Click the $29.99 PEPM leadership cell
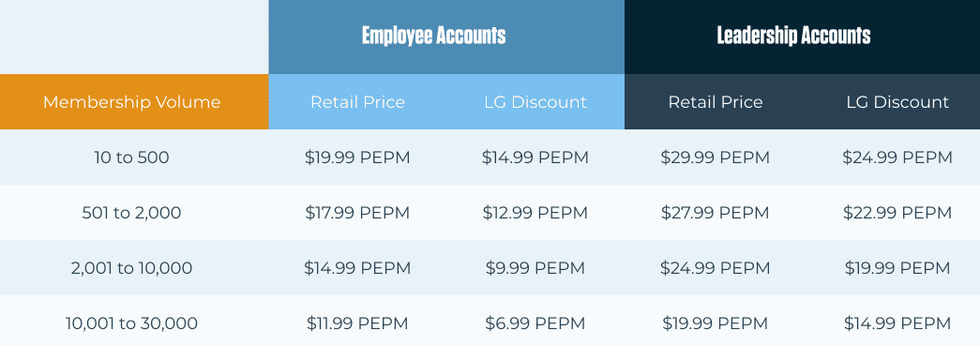This screenshot has width=980, height=346. (715, 158)
